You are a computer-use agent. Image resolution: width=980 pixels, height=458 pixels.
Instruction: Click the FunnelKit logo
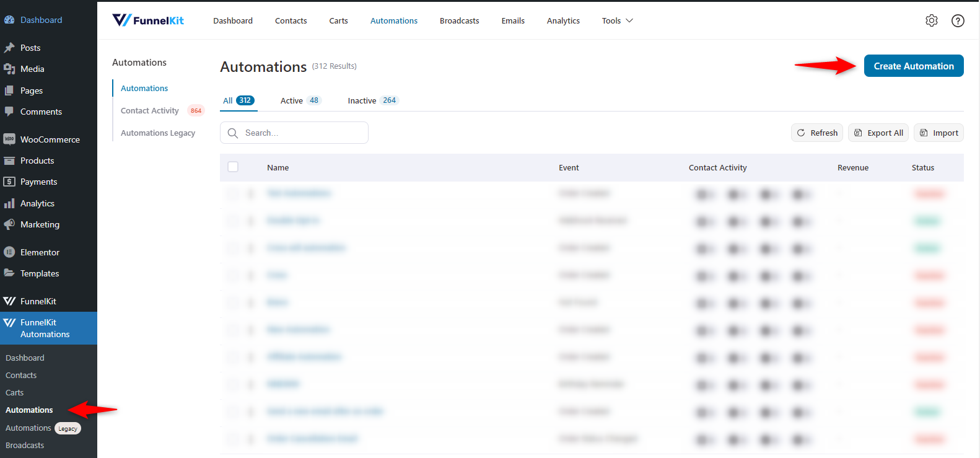(x=148, y=20)
